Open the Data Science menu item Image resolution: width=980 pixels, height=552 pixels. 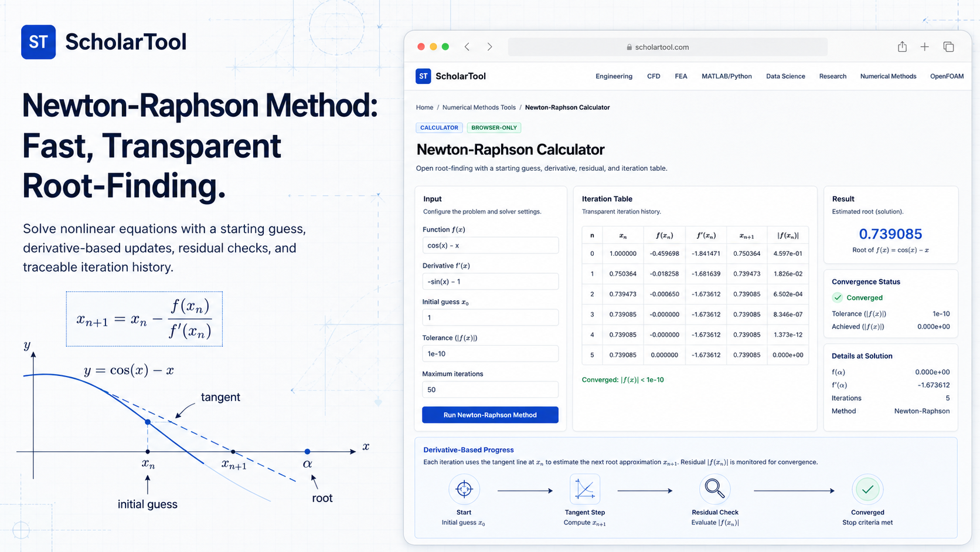785,76
